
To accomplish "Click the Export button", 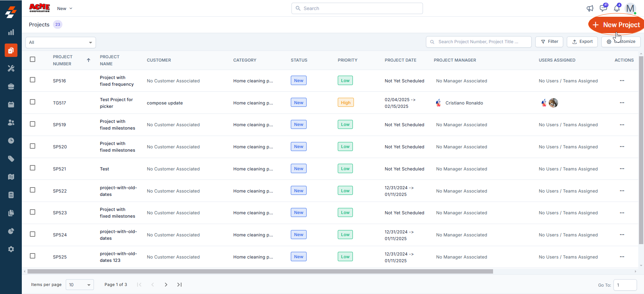I will click(x=582, y=42).
